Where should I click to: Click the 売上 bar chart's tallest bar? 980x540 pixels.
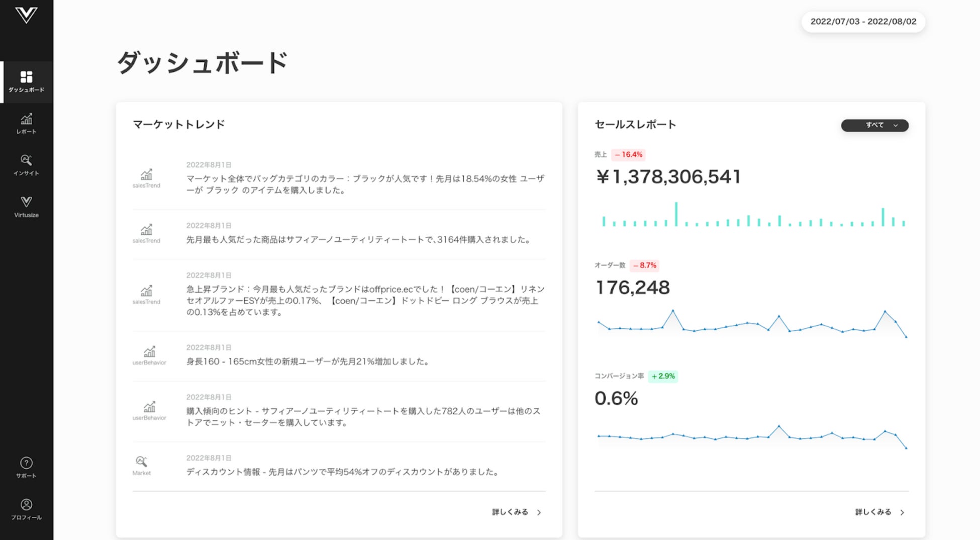click(676, 214)
